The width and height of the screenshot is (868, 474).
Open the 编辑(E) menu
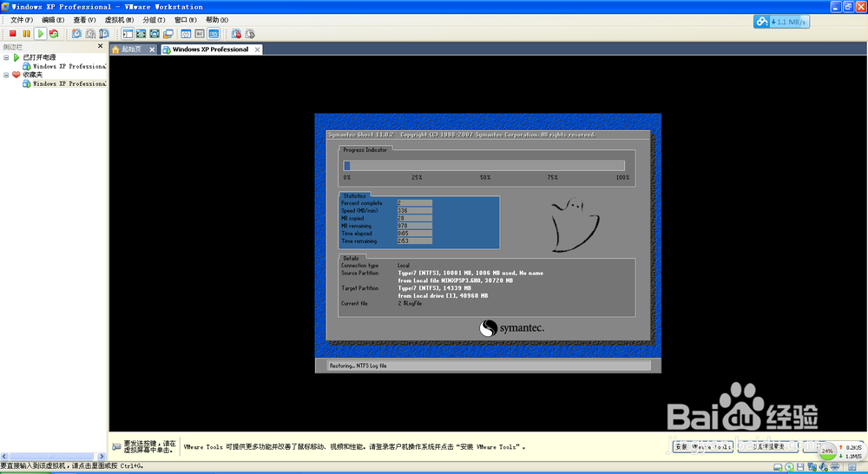(x=53, y=20)
